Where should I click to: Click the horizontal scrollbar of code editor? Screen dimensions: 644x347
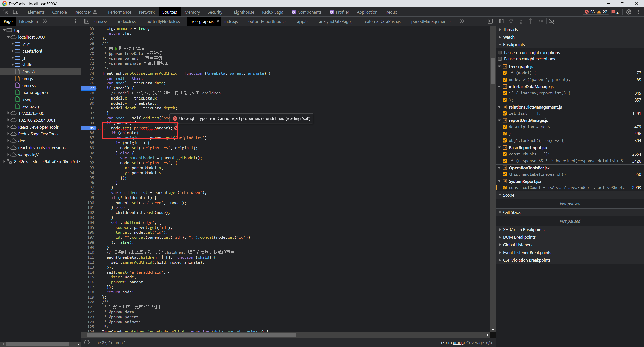(x=191, y=335)
